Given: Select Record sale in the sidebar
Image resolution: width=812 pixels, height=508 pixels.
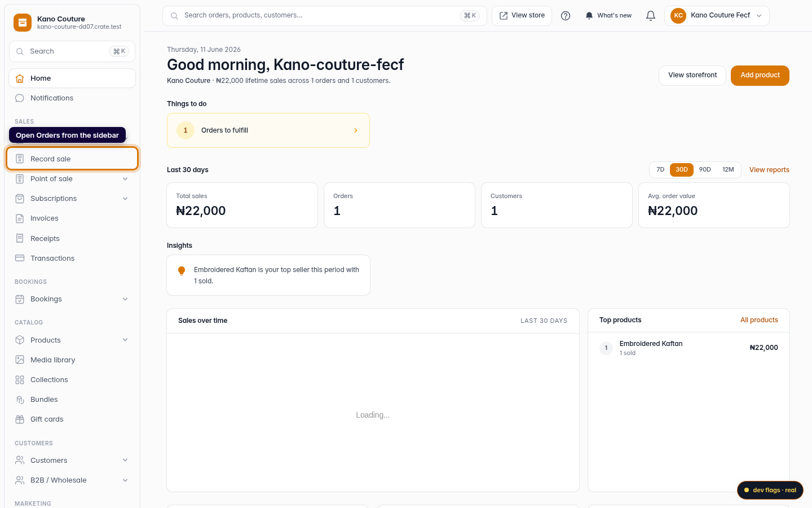Looking at the screenshot, I should (x=72, y=159).
